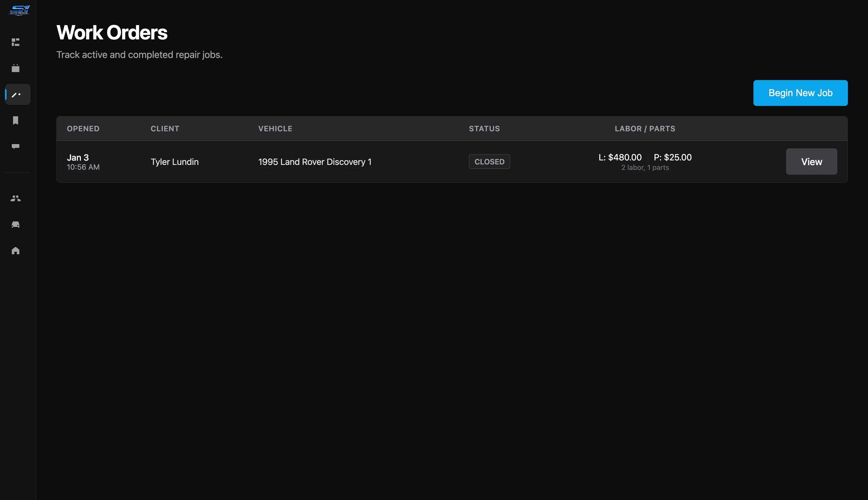Screen dimensions: 868x500
Task: Click the labor total L: $480.00
Action: 620,158
